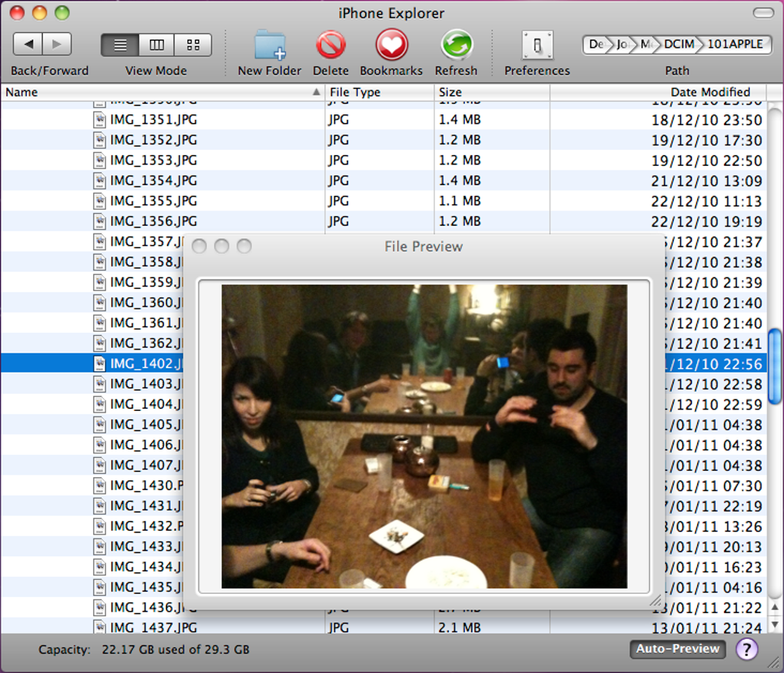The width and height of the screenshot is (784, 673).
Task: Click file icon of IMG_1406
Action: [100, 445]
